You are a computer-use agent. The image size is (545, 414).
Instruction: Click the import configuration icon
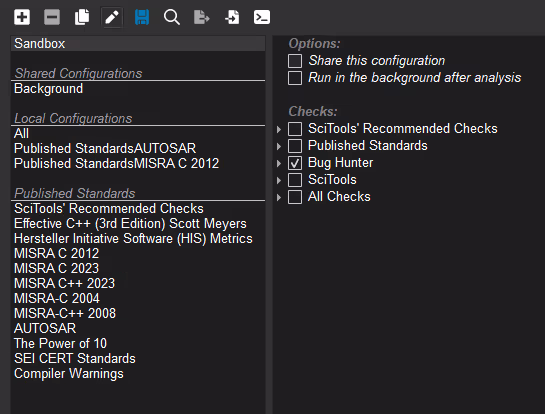pyautogui.click(x=232, y=17)
